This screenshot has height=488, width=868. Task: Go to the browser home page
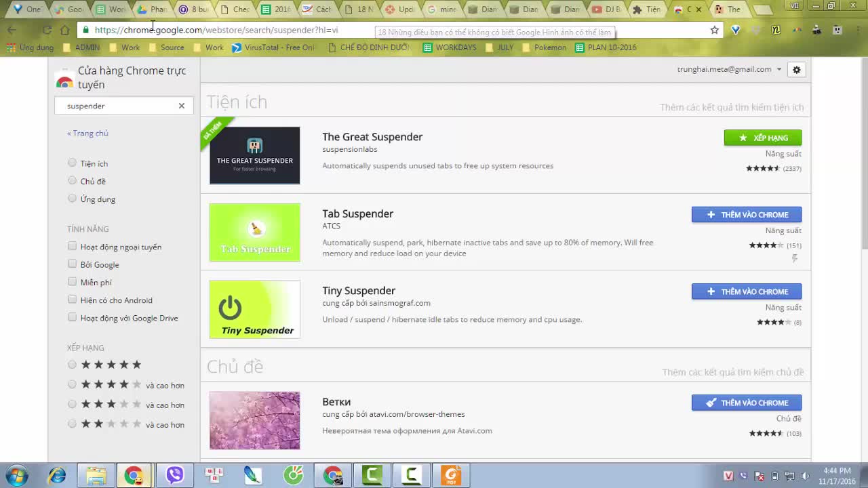[64, 30]
